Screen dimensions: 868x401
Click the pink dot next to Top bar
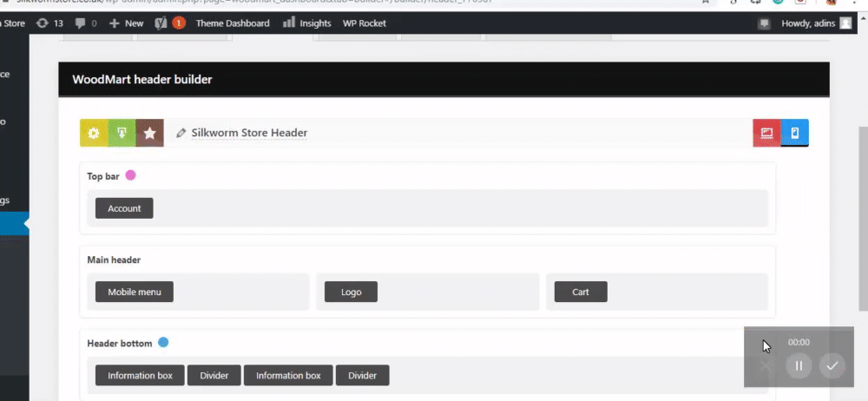click(x=130, y=175)
